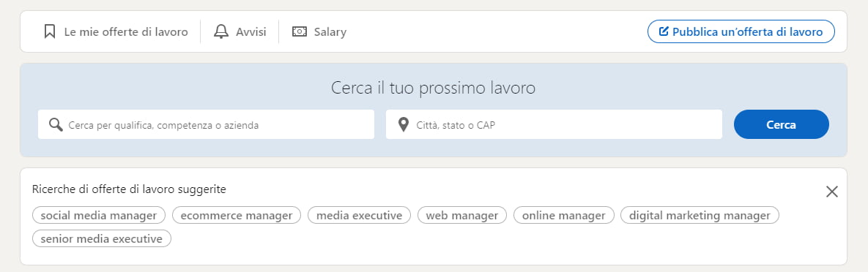The image size is (868, 272).
Task: Click the bell icon for Avvisi
Action: tap(221, 31)
